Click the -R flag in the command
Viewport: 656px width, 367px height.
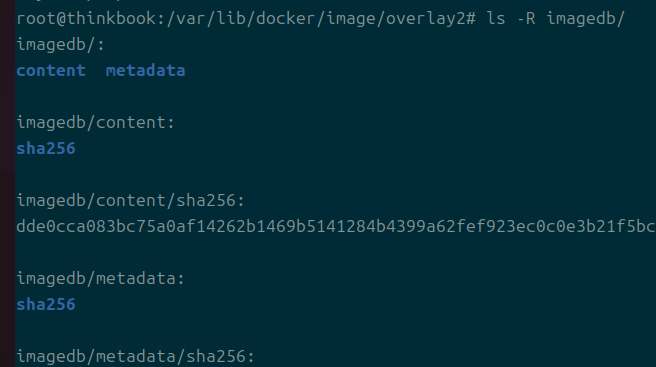pos(526,19)
